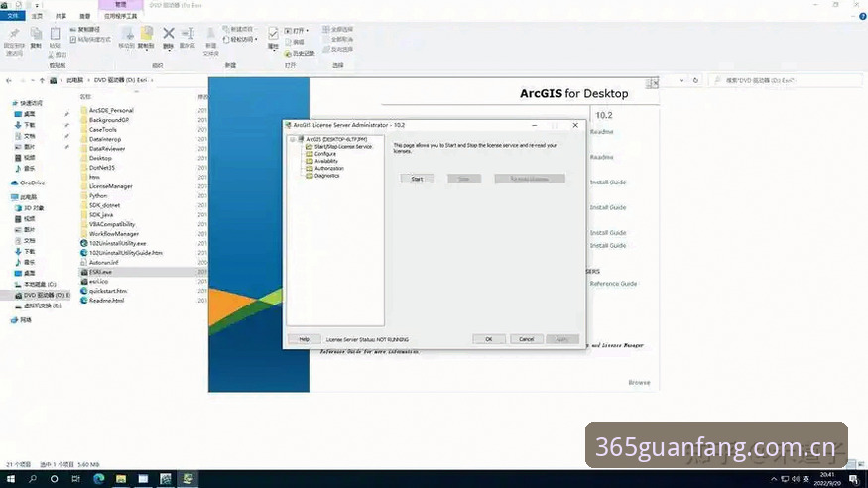Click the Explorer search input field
The height and width of the screenshot is (488, 868).
(x=785, y=80)
